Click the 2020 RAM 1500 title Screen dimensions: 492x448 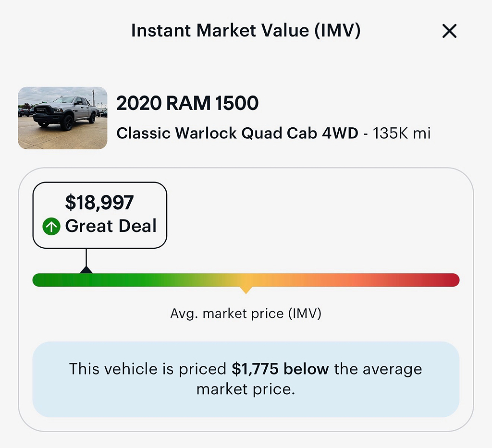point(187,103)
